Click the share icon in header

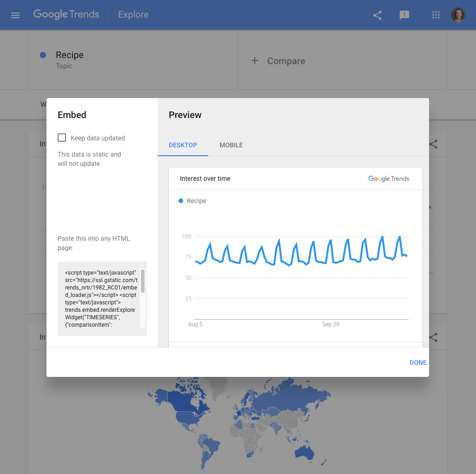coord(377,15)
